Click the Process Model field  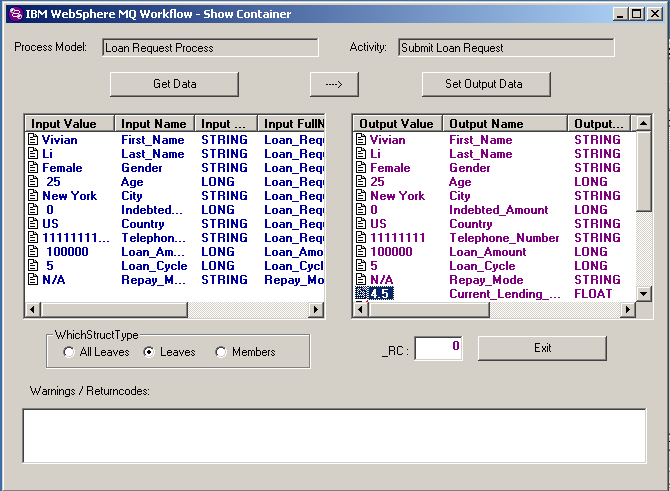point(210,48)
